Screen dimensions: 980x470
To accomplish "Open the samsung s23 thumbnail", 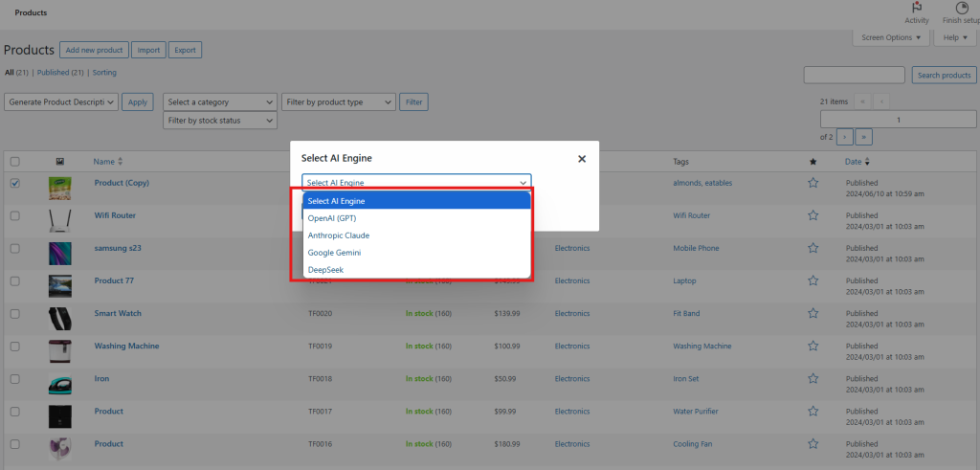I will click(60, 253).
